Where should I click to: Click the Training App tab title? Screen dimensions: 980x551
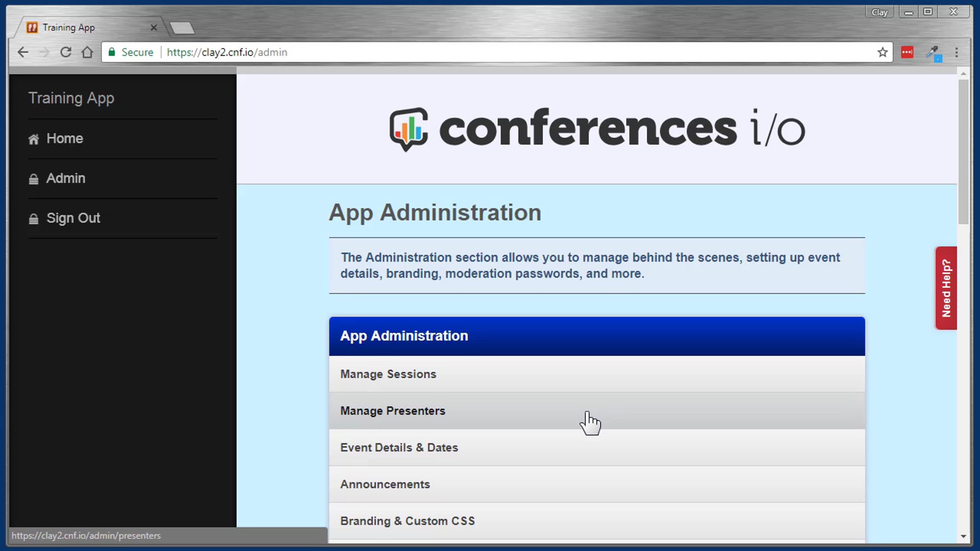[x=69, y=28]
